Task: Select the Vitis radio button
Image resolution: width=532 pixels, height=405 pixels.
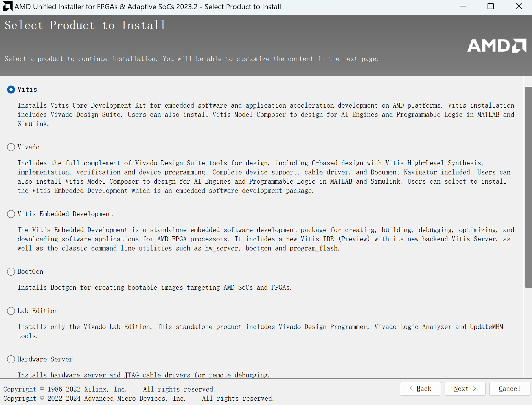Action: 11,90
